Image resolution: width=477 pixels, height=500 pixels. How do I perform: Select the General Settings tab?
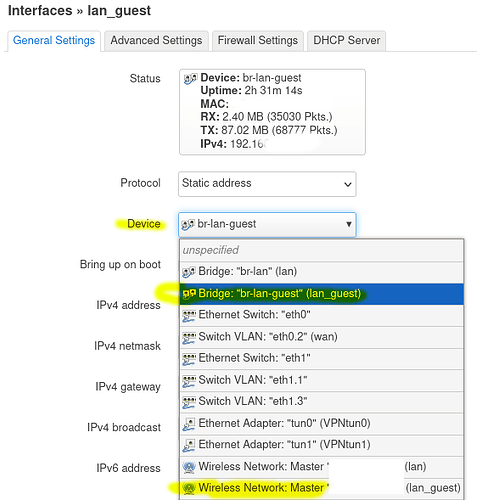(x=54, y=41)
